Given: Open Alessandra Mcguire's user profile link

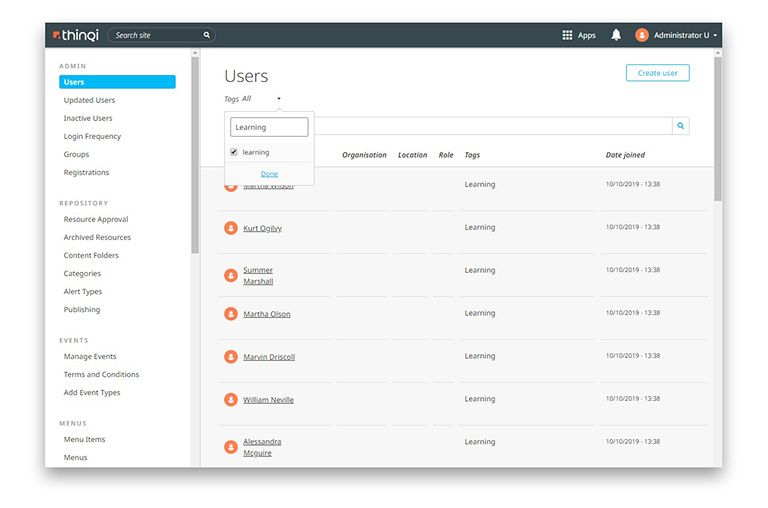Looking at the screenshot, I should [262, 447].
